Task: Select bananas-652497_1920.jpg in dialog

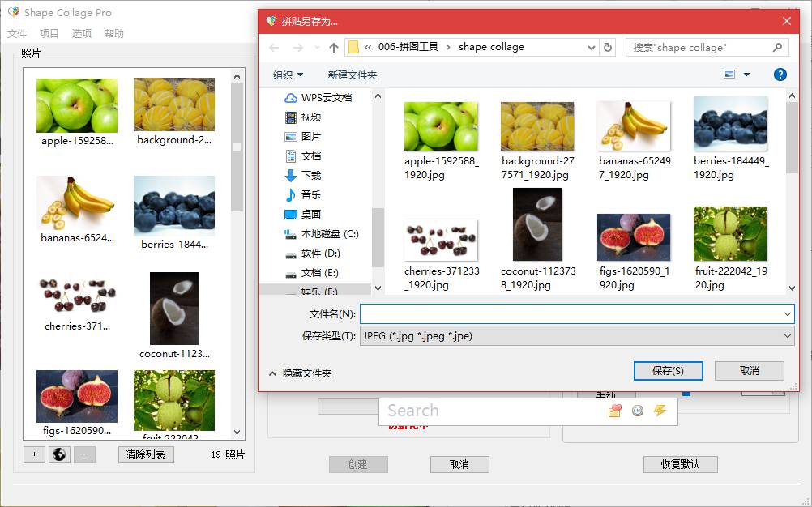Action: tap(634, 141)
